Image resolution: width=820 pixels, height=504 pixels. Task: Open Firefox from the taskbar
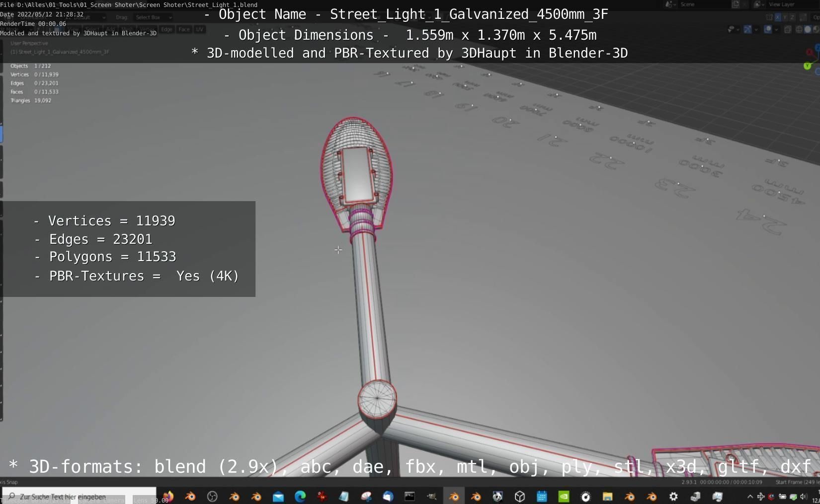[168, 496]
